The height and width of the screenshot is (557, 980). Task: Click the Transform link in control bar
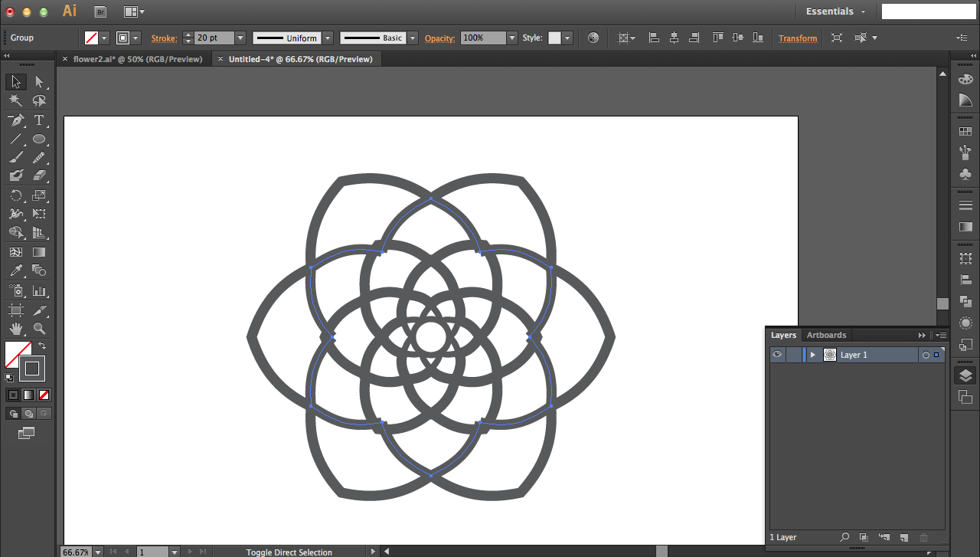[798, 38]
